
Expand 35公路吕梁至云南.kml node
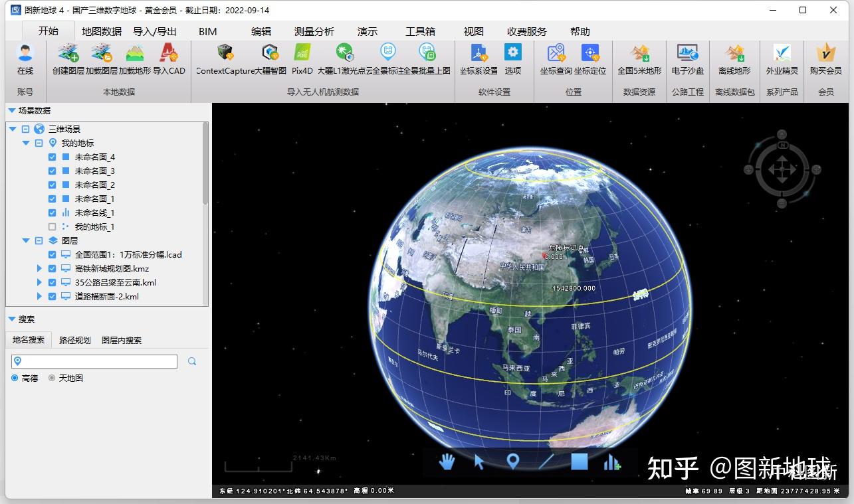pyautogui.click(x=39, y=283)
